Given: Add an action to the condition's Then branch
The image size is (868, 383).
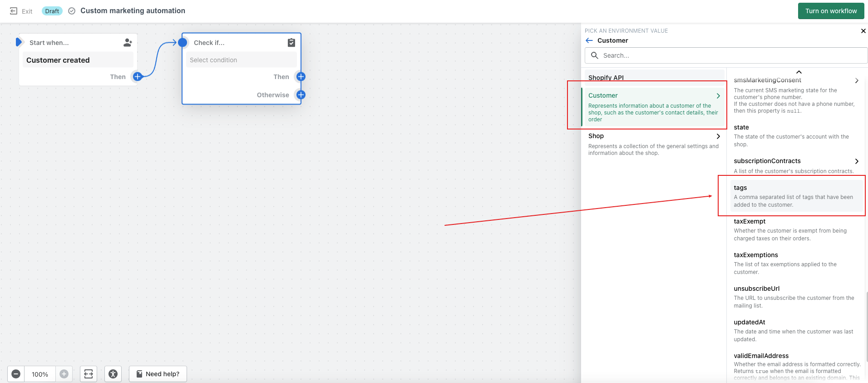Looking at the screenshot, I should tap(301, 77).
